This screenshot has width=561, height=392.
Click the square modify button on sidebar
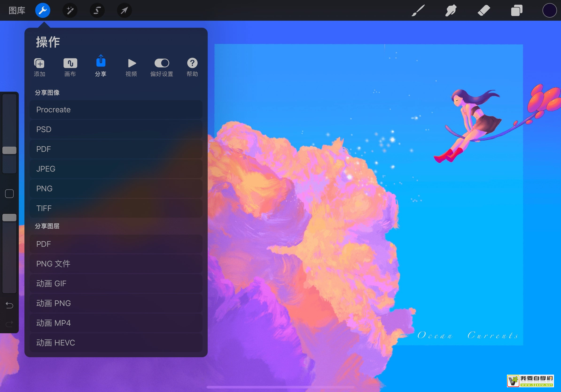[9, 194]
